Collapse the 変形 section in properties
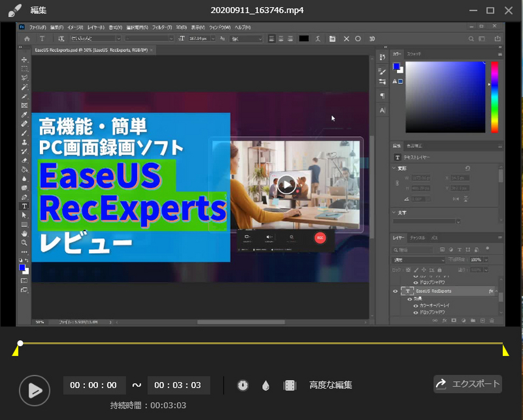The height and width of the screenshot is (420, 523). 394,168
